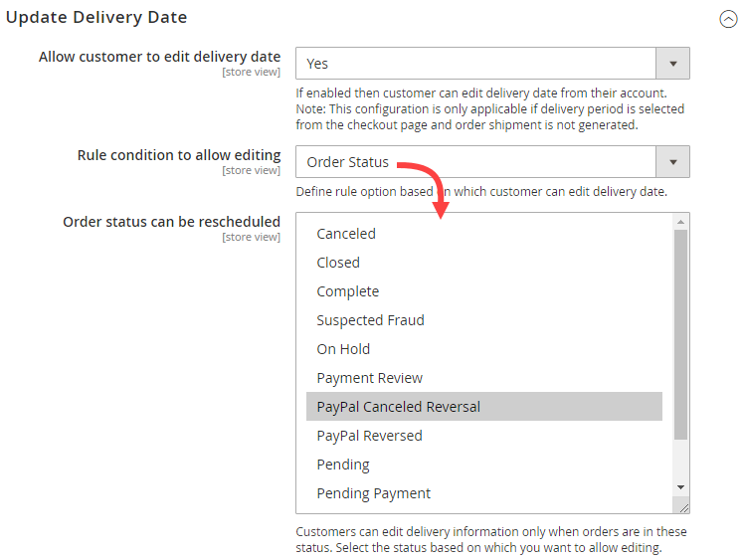
Task: Click the status list scroll down arrow
Action: point(681,486)
